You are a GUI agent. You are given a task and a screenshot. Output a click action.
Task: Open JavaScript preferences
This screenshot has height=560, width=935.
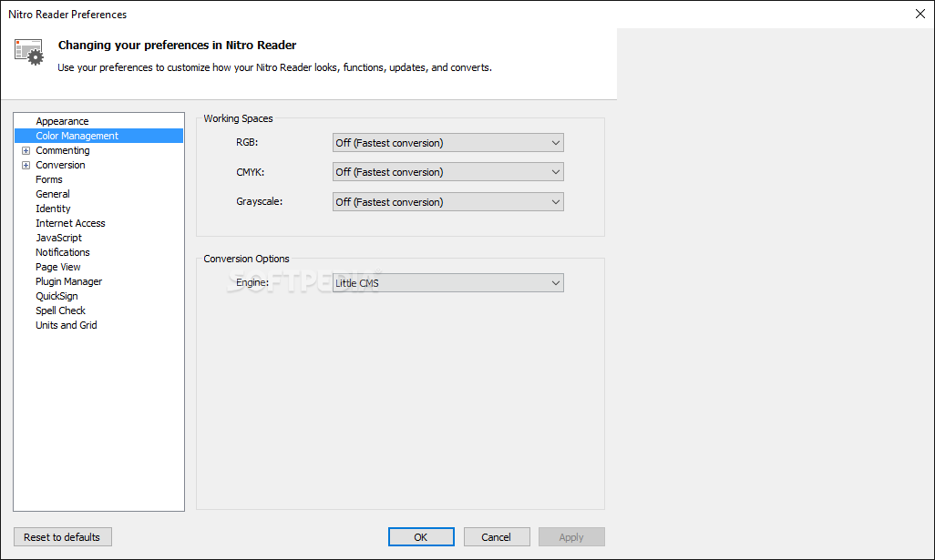click(x=58, y=238)
